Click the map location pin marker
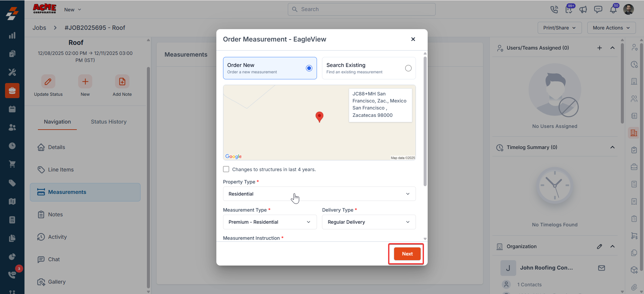 click(x=319, y=117)
